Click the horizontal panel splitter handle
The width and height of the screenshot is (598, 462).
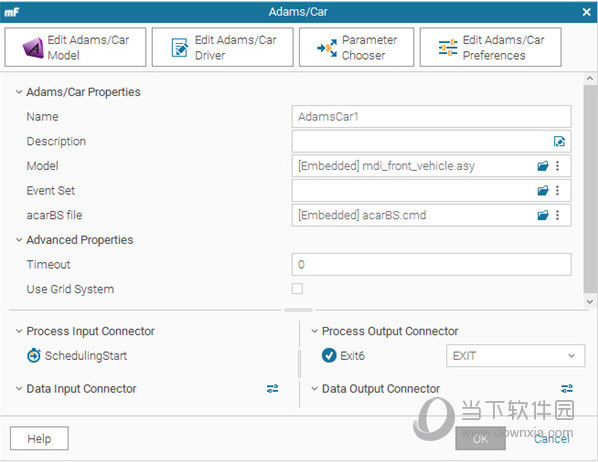click(x=298, y=310)
